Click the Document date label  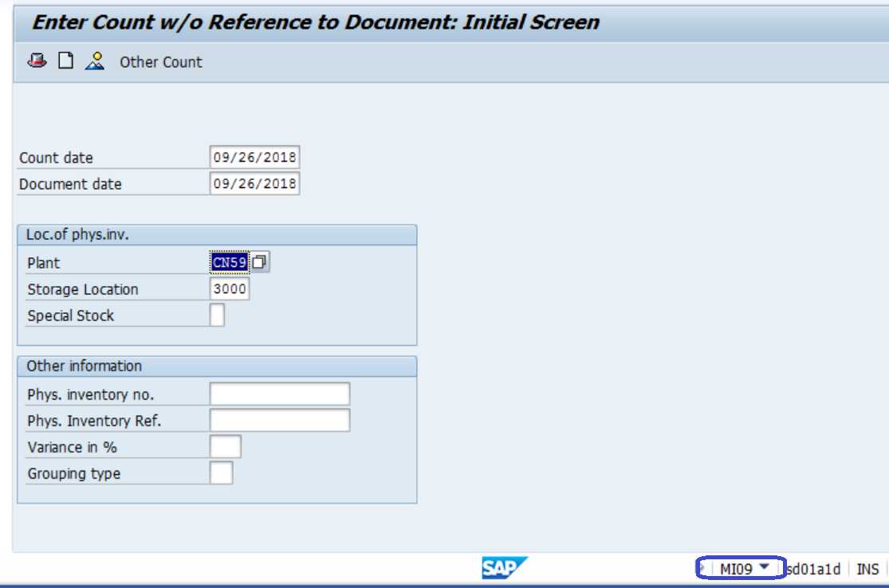70,184
